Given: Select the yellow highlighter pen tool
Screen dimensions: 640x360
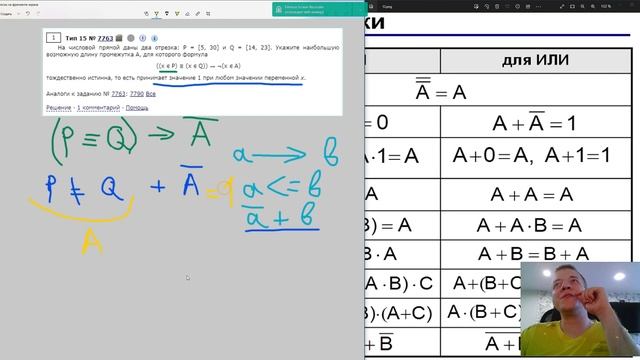Looking at the screenshot, I should pyautogui.click(x=177, y=13).
